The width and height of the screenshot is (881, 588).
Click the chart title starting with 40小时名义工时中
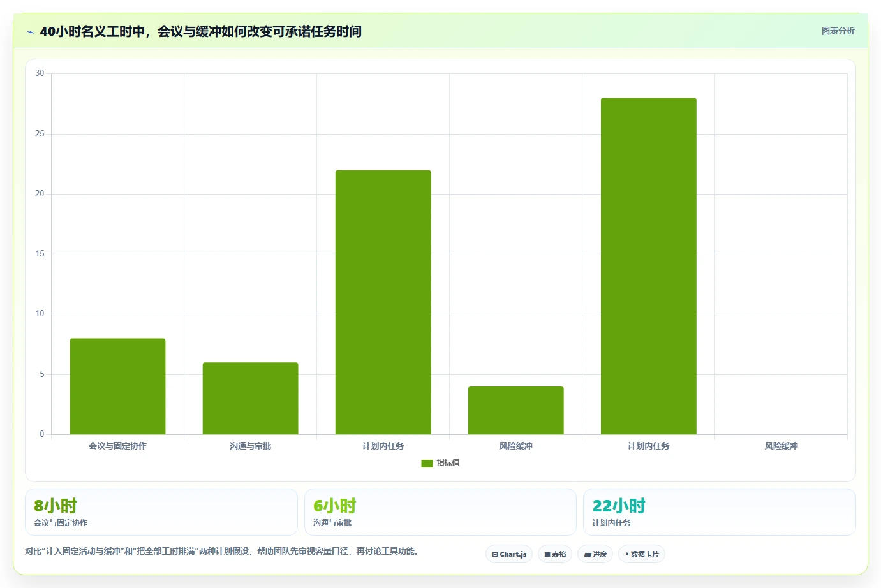tap(200, 31)
